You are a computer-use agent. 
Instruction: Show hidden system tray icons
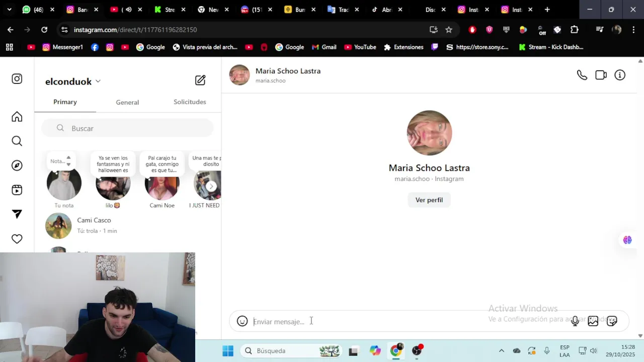pos(501,351)
